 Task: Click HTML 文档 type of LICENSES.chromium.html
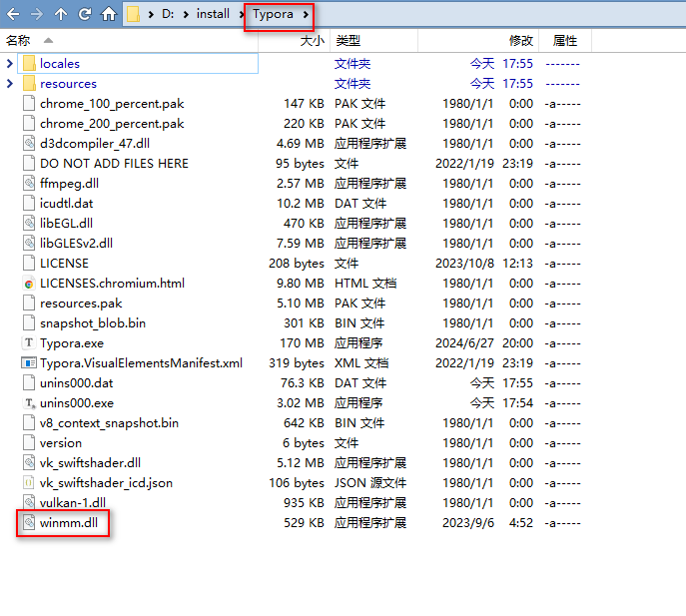(x=365, y=284)
